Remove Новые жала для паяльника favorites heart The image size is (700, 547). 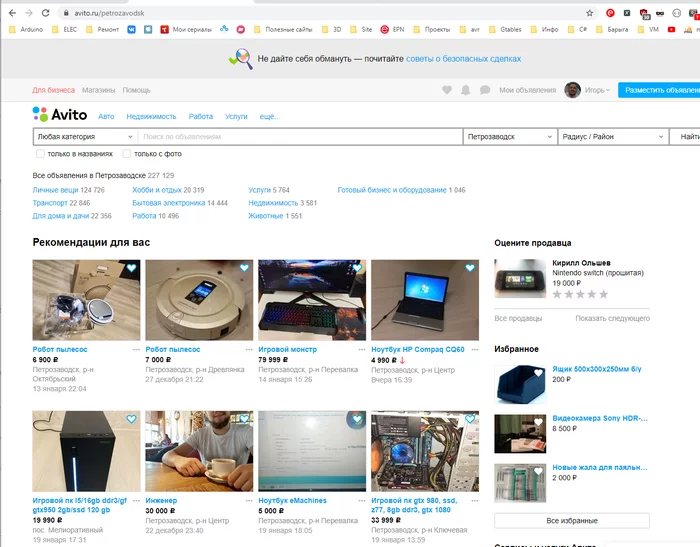tap(539, 471)
